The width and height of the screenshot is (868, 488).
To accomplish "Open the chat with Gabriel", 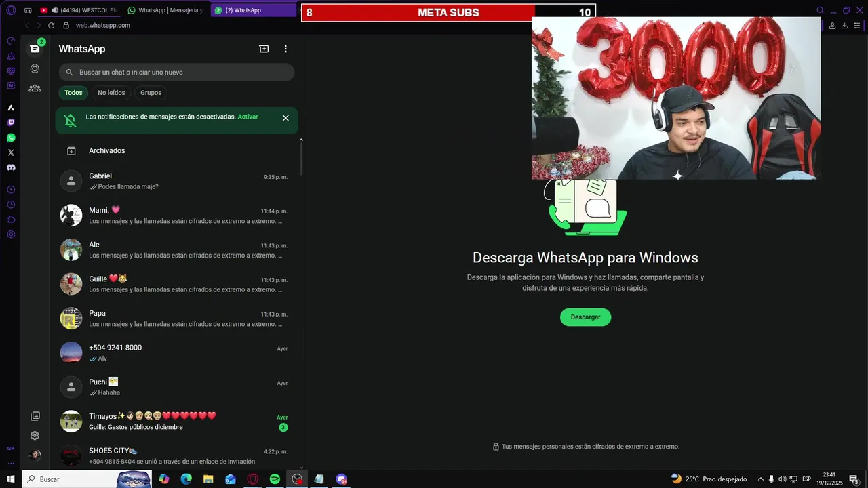I will (x=176, y=181).
